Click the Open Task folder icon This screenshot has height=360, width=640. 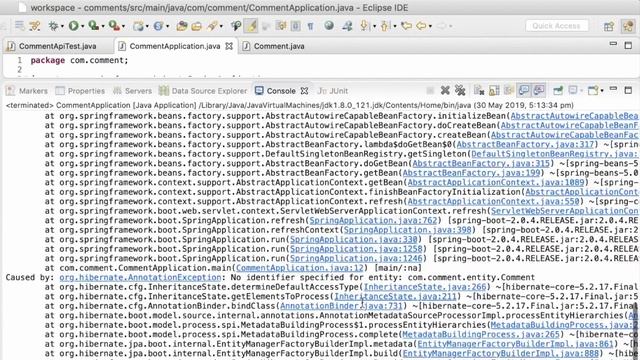pyautogui.click(x=197, y=26)
